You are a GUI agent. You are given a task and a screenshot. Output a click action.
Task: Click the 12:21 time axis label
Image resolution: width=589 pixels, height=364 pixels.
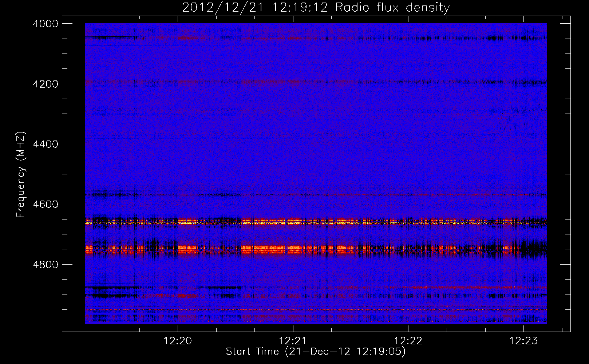293,341
